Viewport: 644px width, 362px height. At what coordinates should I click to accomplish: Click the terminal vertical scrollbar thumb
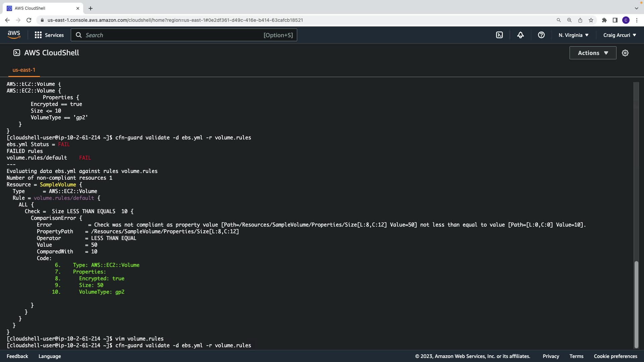click(636, 304)
